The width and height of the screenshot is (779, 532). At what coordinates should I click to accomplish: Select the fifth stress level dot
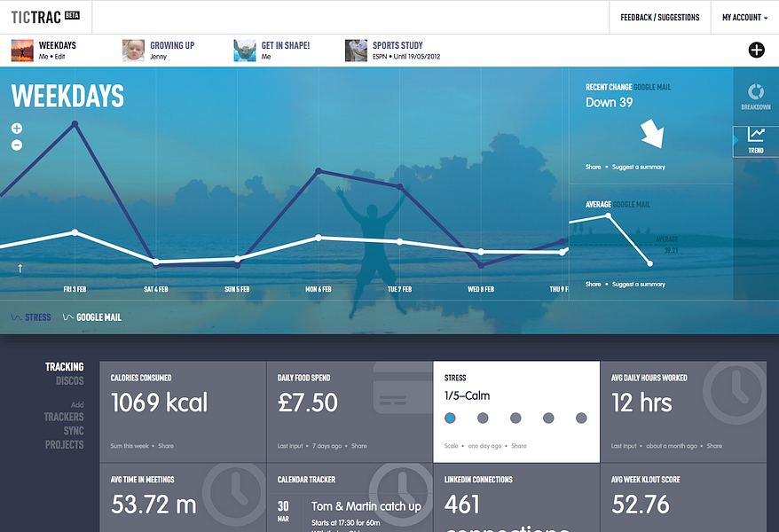click(581, 418)
